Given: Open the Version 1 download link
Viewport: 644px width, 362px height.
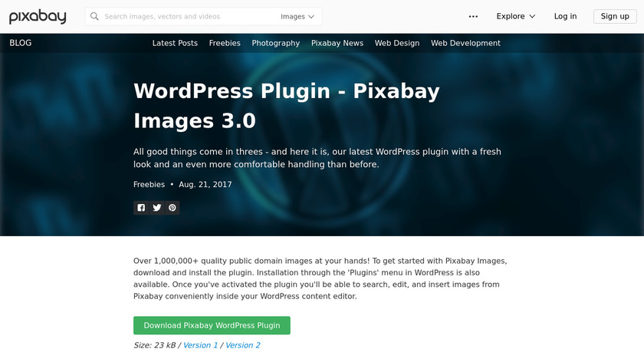Looking at the screenshot, I should 200,345.
